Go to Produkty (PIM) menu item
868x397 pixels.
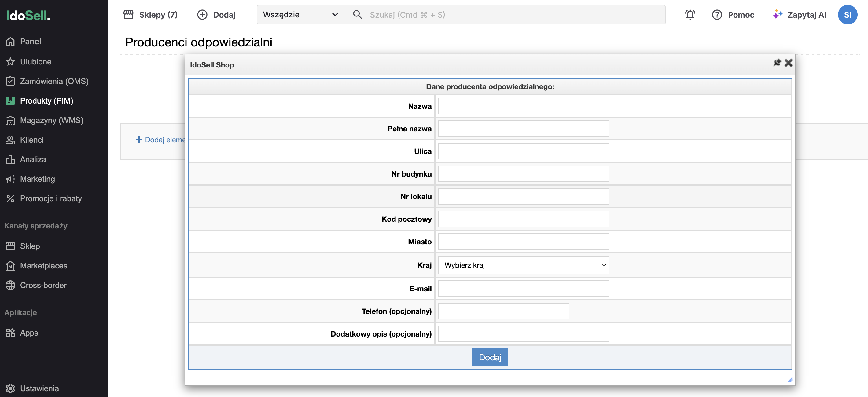click(46, 101)
